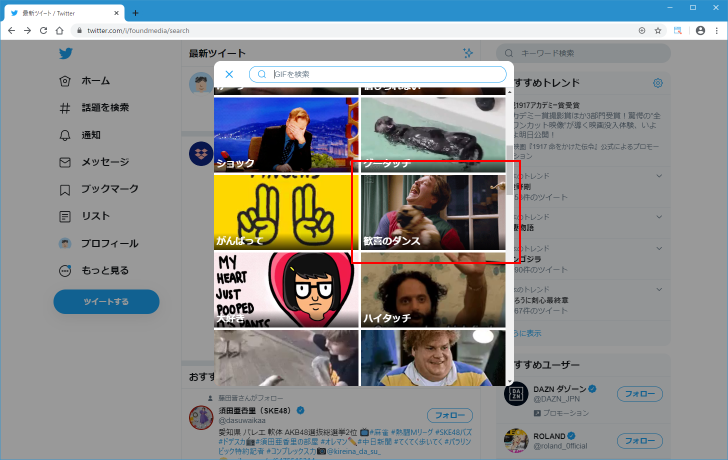Click the address bar URL

(138, 31)
